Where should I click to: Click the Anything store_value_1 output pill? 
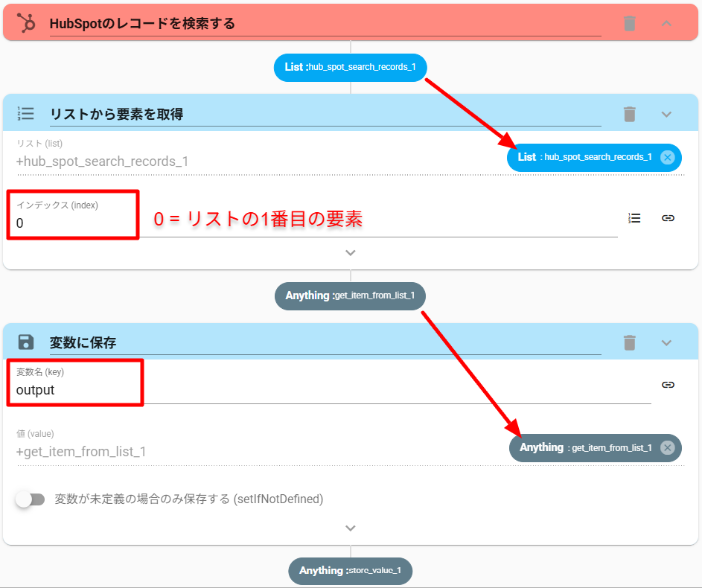(350, 571)
